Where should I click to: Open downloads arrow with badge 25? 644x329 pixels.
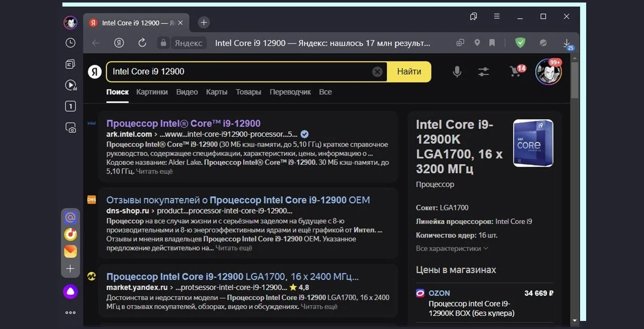(567, 44)
